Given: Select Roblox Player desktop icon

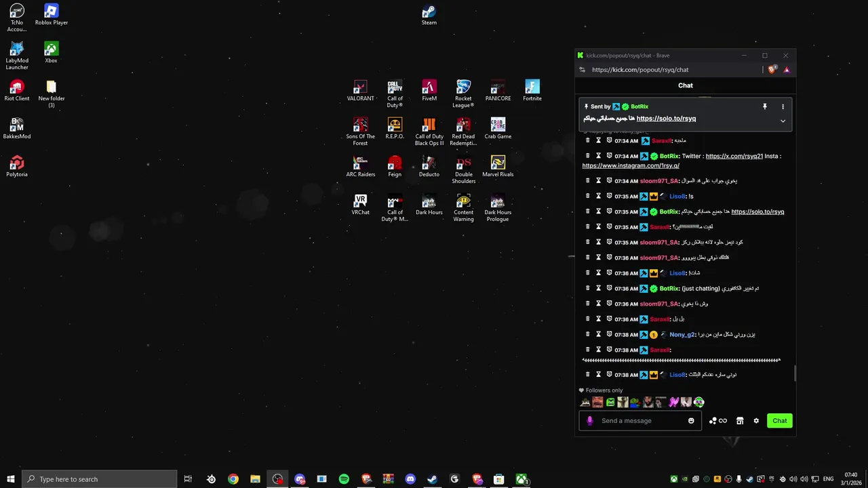Looking at the screenshot, I should click(52, 15).
